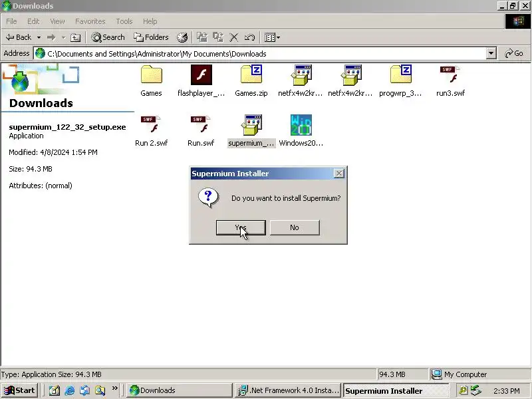
Task: Select the Games.zip archive
Action: point(251,80)
